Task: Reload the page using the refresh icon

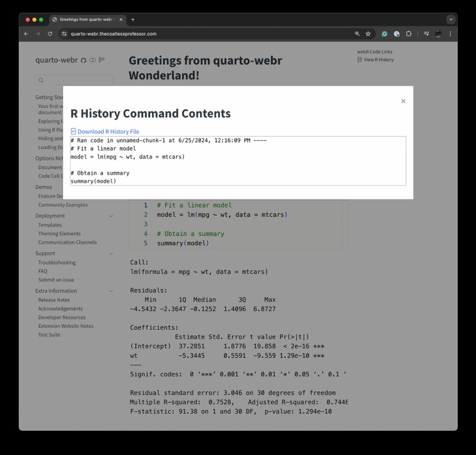Action: (x=50, y=34)
